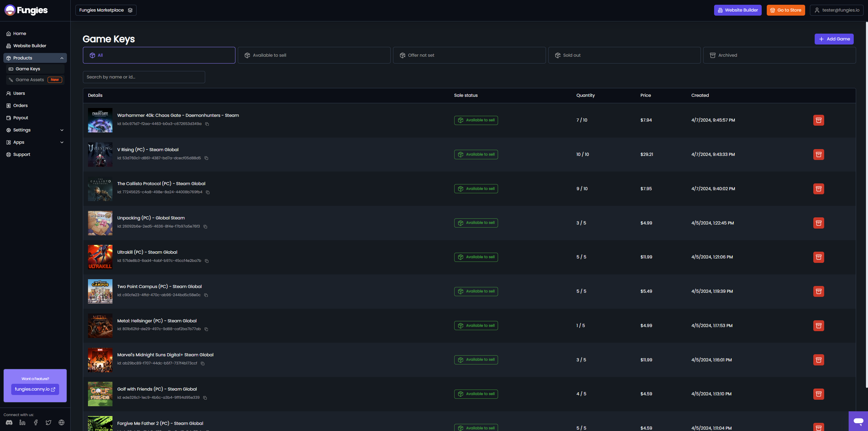Archive the Two Point Campus listing
The height and width of the screenshot is (431, 868).
tap(818, 291)
